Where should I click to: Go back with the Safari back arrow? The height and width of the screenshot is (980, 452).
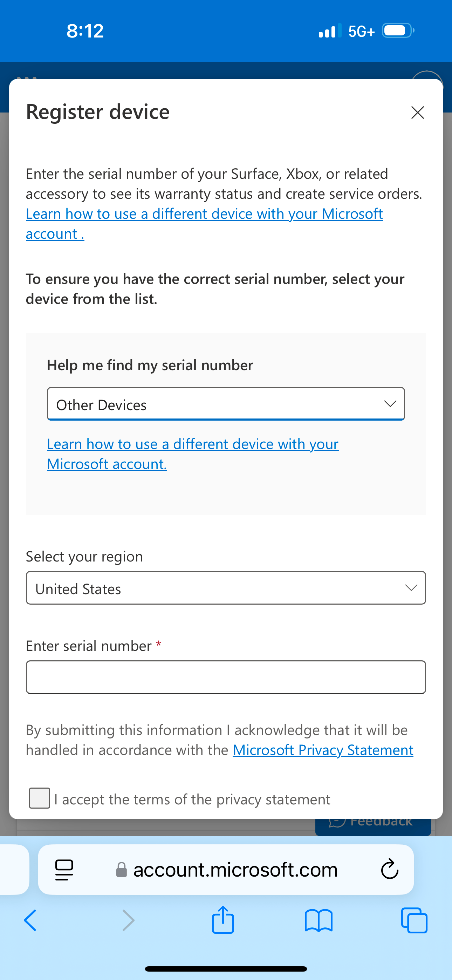click(x=30, y=921)
